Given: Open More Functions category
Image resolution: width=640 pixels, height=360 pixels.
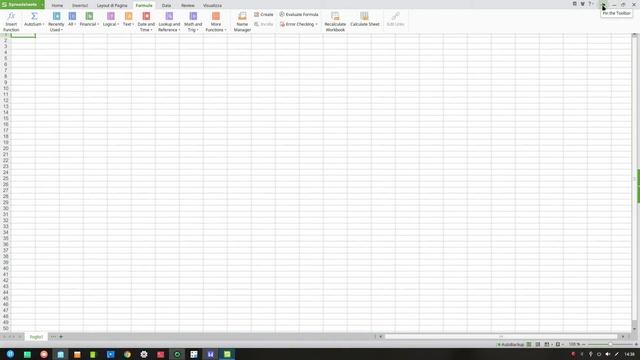Looking at the screenshot, I should coord(216,22).
